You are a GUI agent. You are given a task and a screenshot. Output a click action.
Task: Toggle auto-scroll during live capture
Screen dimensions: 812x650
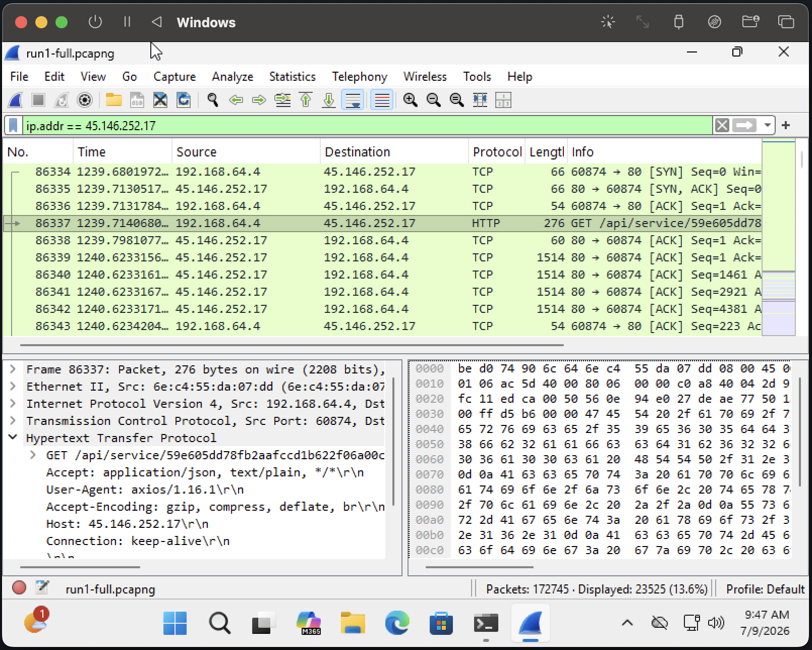353,100
